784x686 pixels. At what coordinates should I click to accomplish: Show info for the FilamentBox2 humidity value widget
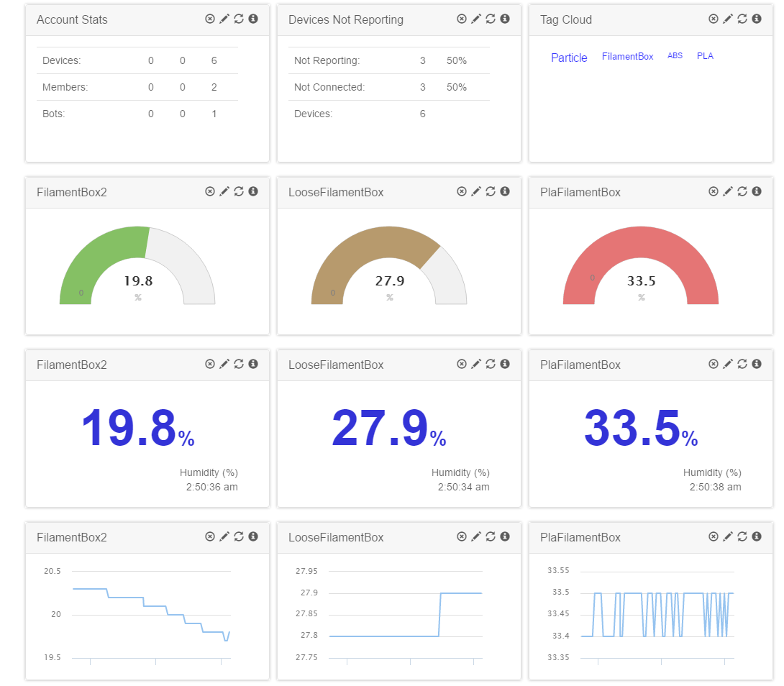252,364
